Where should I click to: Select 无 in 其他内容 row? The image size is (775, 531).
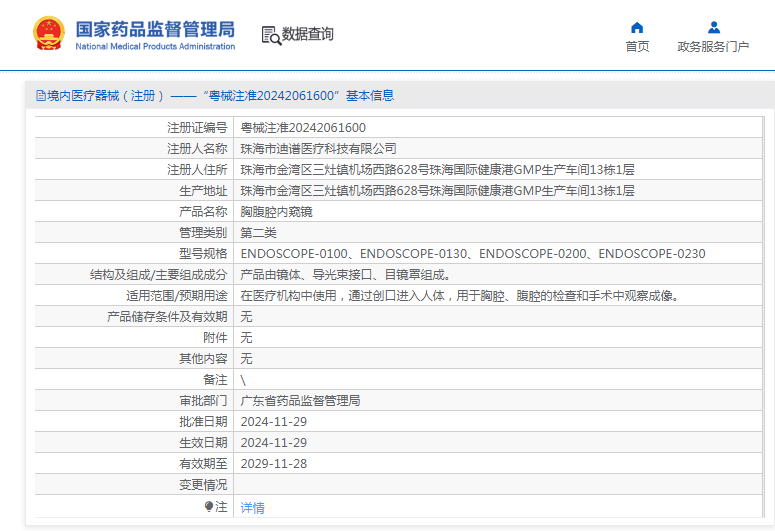(246, 358)
